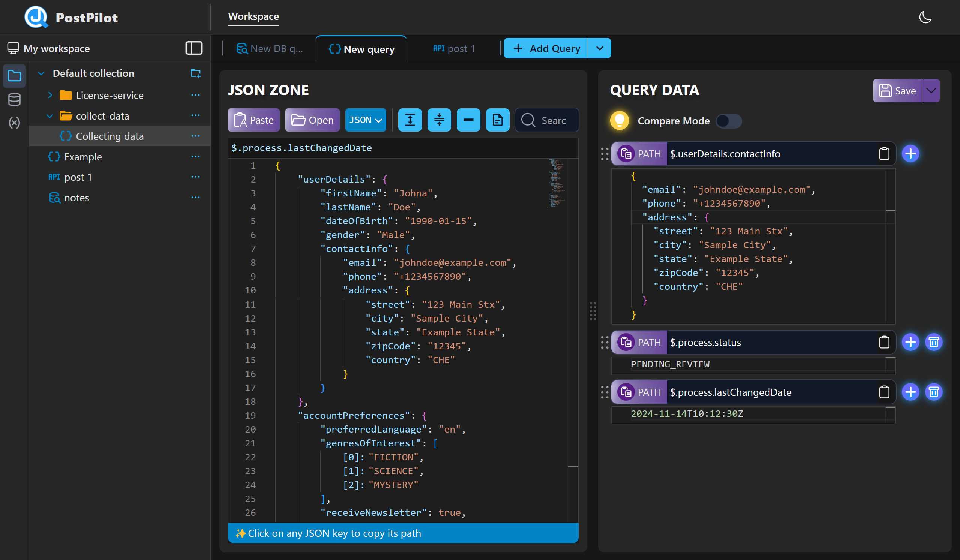Click the document icon in JSON toolbar
This screenshot has width=960, height=560.
tap(497, 120)
